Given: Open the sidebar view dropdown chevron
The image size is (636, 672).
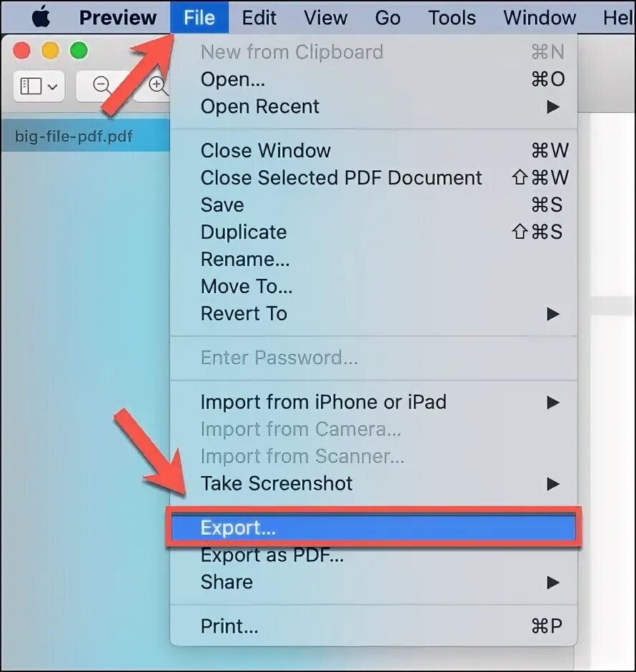Looking at the screenshot, I should click(x=53, y=87).
